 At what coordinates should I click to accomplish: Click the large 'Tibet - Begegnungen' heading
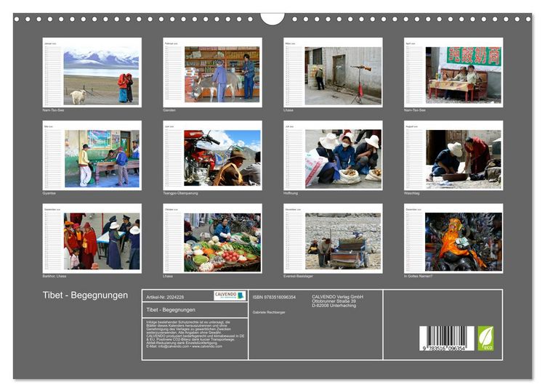(85, 295)
